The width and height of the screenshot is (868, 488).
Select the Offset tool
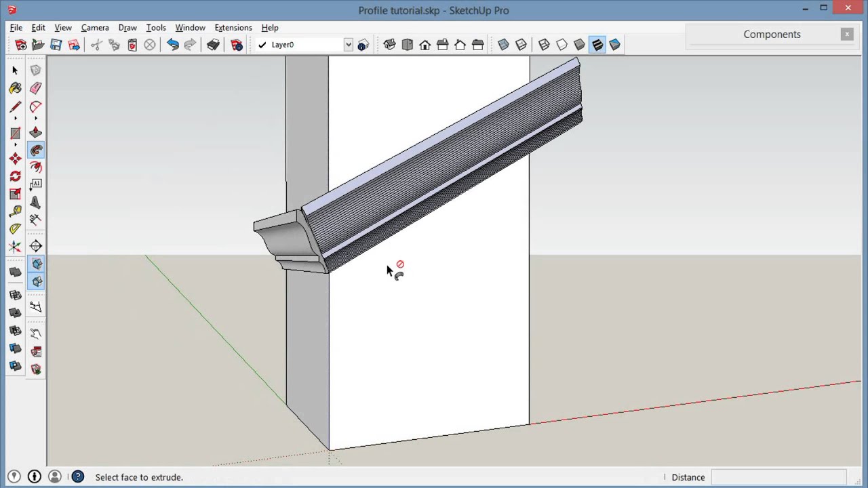[36, 167]
